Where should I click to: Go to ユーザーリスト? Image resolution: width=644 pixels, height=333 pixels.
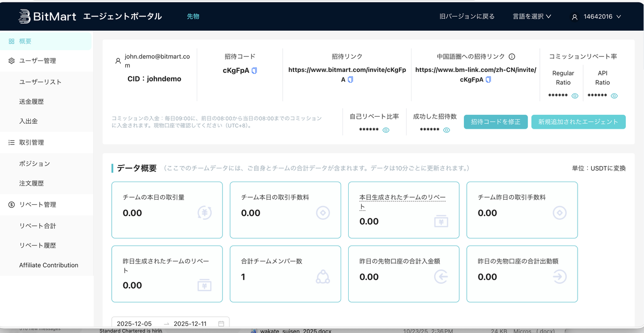coord(40,82)
